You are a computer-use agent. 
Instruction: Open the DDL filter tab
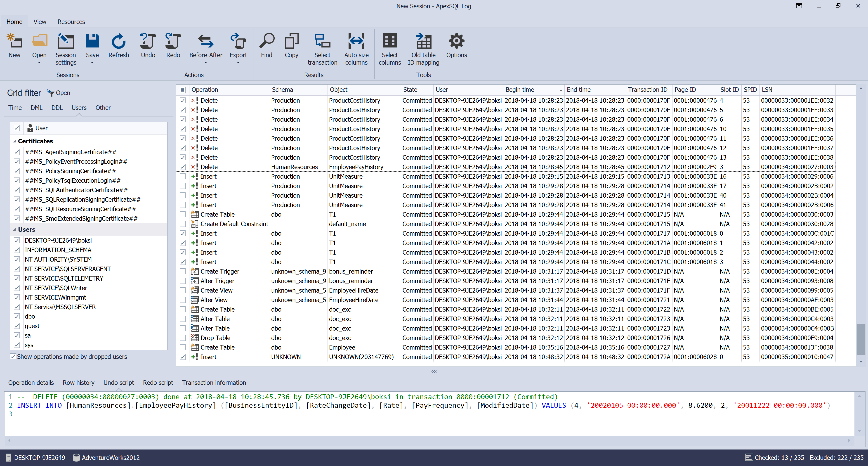[57, 107]
